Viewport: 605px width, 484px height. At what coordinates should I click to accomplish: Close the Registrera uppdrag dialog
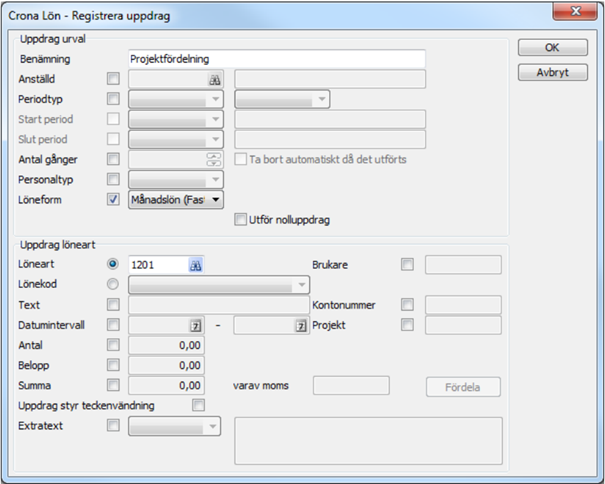coord(575,11)
